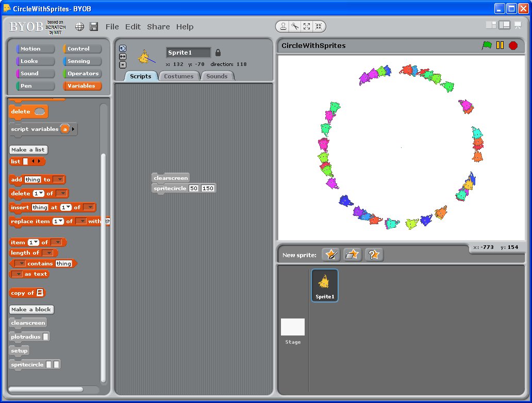This screenshot has height=403, width=532.
Task: Open list dropdown in add thing block
Action: pos(59,179)
